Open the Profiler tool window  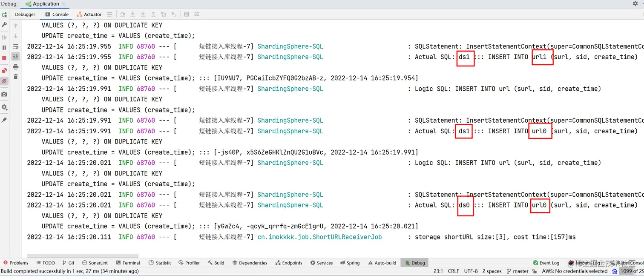click(x=189, y=263)
